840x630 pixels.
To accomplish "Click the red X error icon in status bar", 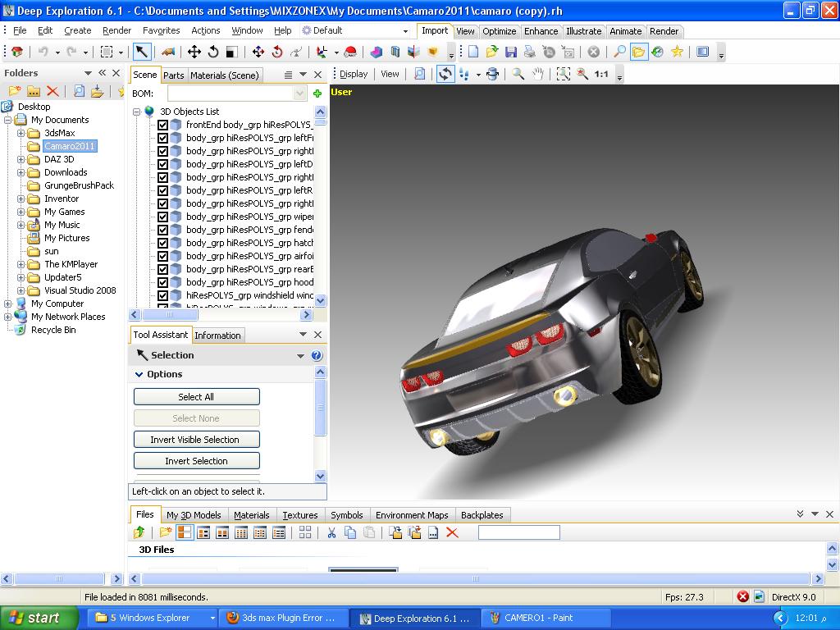I will click(x=742, y=596).
